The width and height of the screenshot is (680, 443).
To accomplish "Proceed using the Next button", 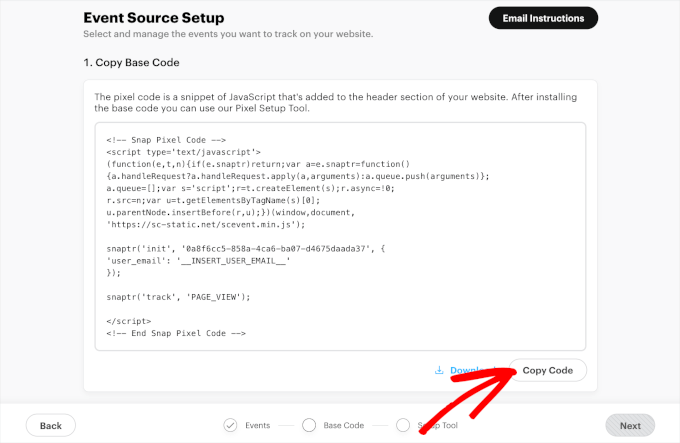I will pyautogui.click(x=630, y=426).
